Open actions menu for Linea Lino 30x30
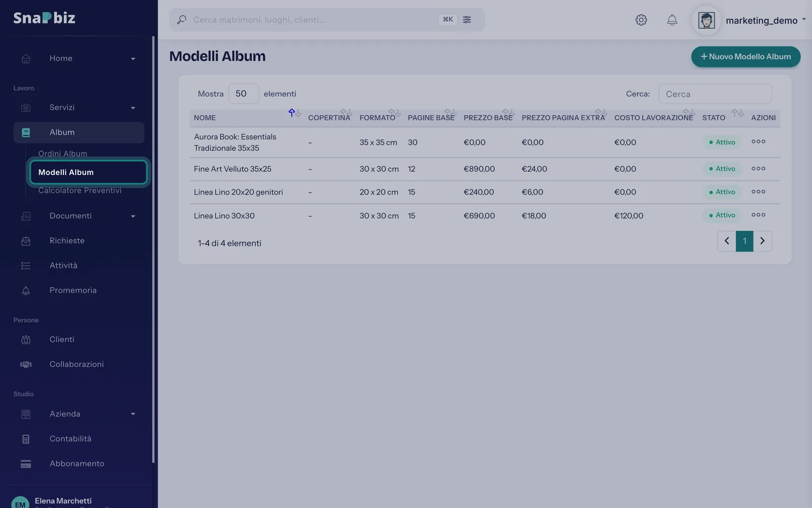This screenshot has width=812, height=508. click(x=758, y=215)
